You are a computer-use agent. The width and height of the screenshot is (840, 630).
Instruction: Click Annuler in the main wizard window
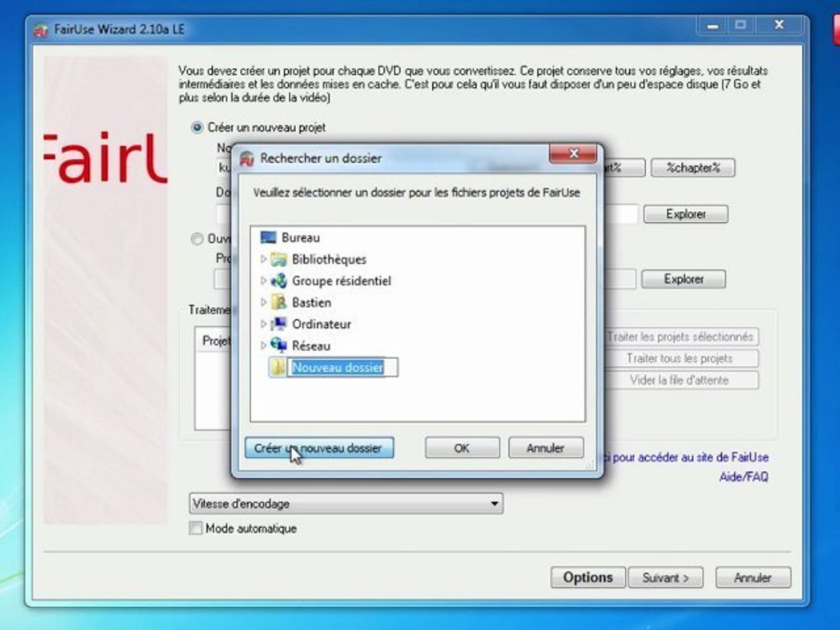[753, 577]
